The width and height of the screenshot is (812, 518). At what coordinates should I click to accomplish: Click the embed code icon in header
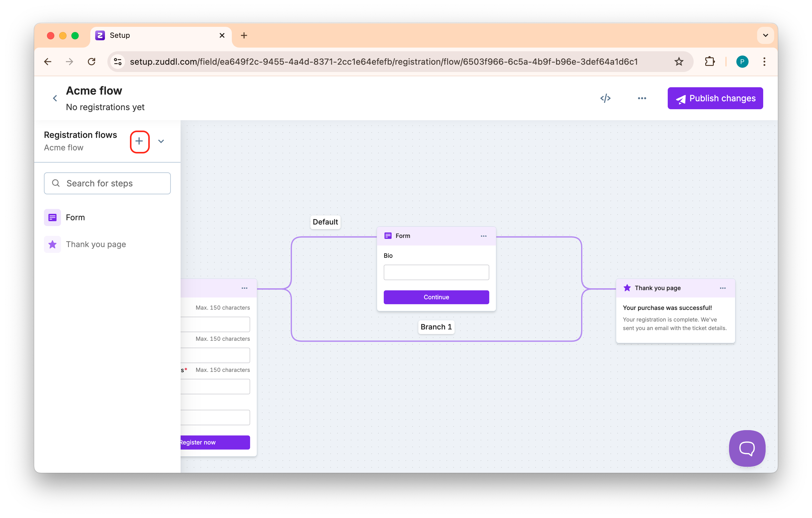pos(605,98)
